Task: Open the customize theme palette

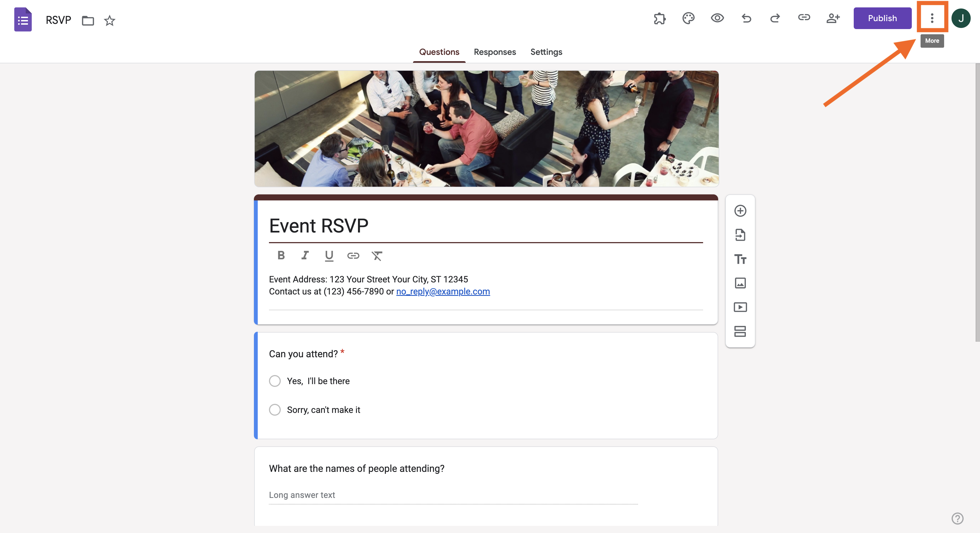Action: [688, 18]
